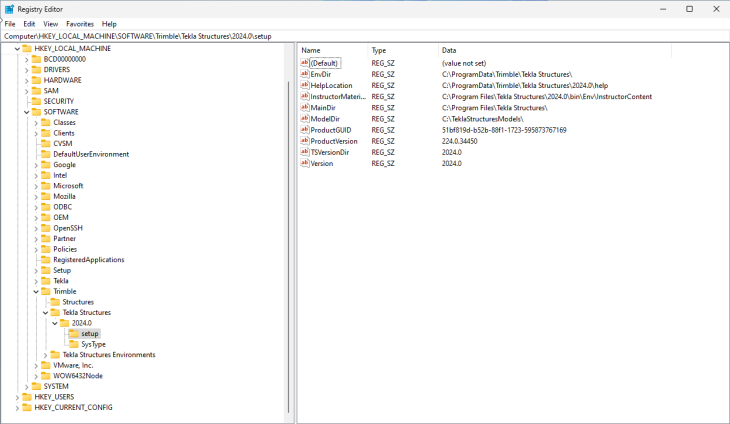Image resolution: width=730 pixels, height=424 pixels.
Task: Click the string icon beside ModelDir
Action: tap(304, 119)
